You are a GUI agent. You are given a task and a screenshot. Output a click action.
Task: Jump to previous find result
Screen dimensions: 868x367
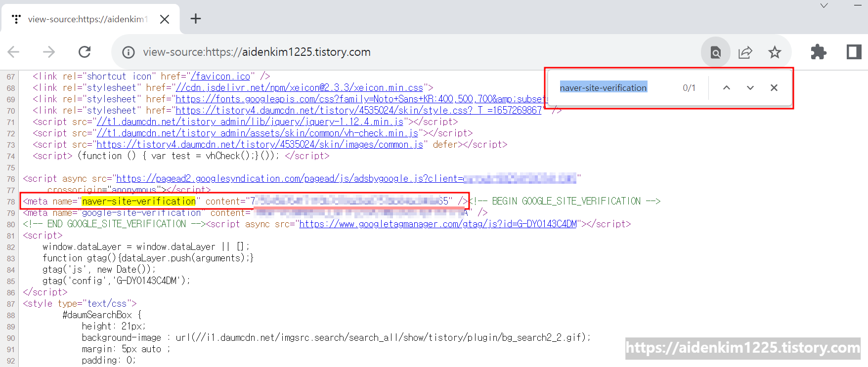click(x=727, y=88)
